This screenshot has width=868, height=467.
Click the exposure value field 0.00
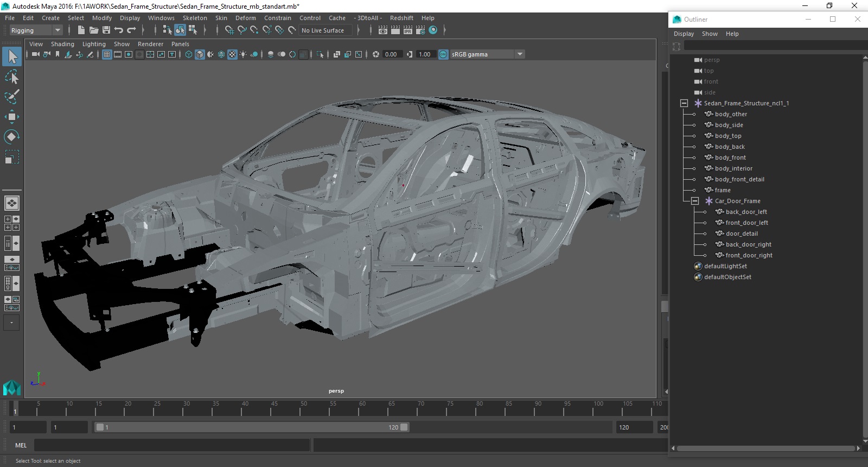click(x=391, y=54)
